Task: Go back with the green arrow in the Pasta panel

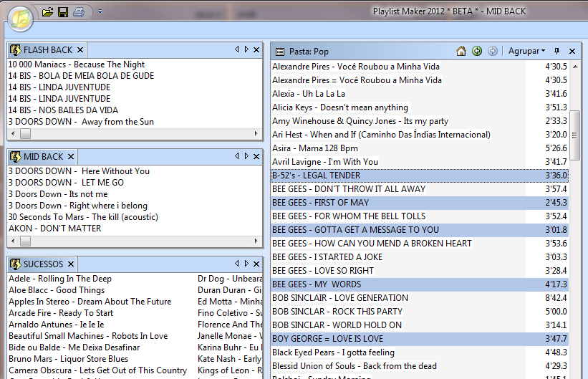Action: pyautogui.click(x=477, y=51)
